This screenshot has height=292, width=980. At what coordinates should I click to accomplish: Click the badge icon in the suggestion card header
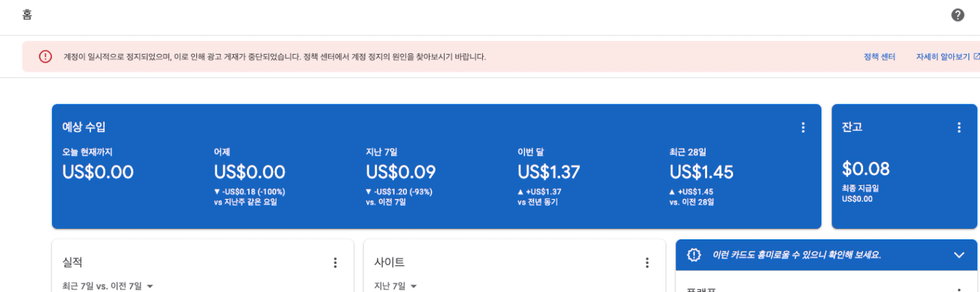[694, 255]
